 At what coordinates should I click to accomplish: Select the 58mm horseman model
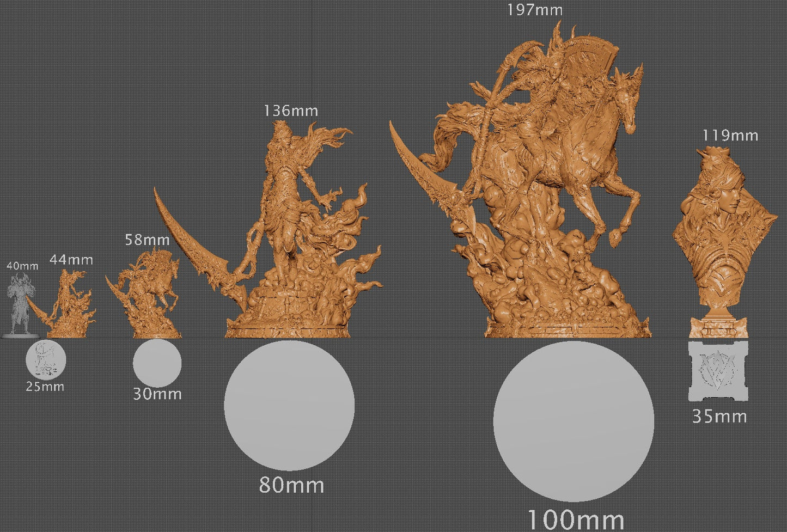pos(152,294)
